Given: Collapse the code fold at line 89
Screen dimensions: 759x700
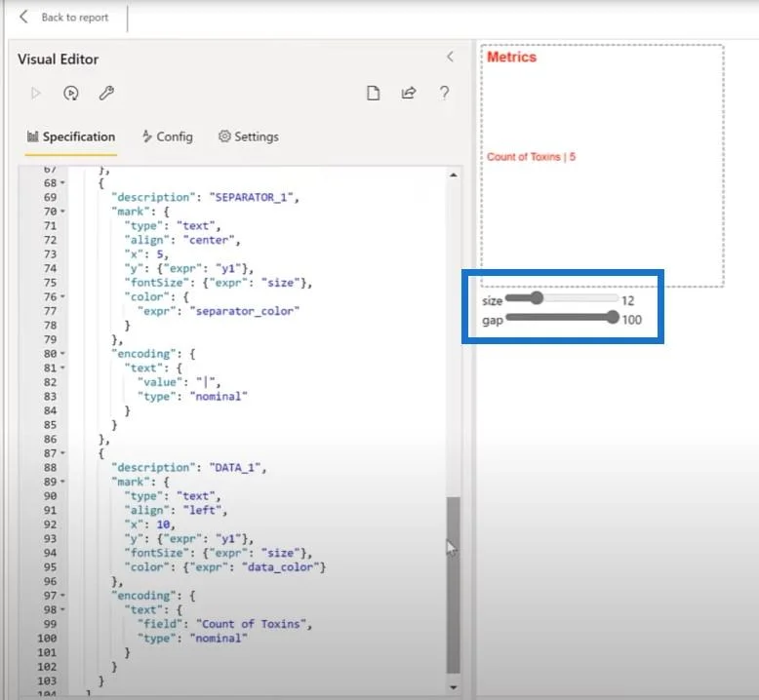Looking at the screenshot, I should 62,482.
